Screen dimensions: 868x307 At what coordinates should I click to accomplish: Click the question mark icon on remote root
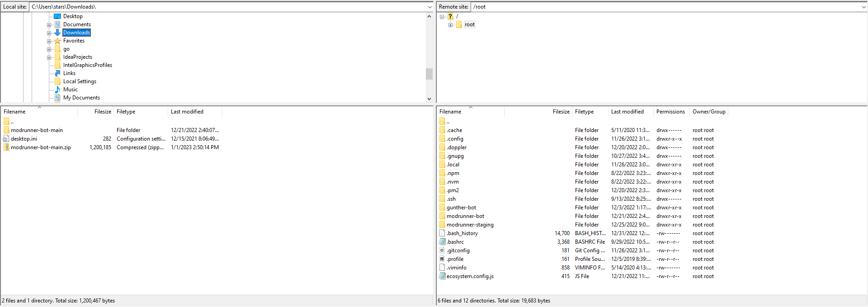click(450, 16)
